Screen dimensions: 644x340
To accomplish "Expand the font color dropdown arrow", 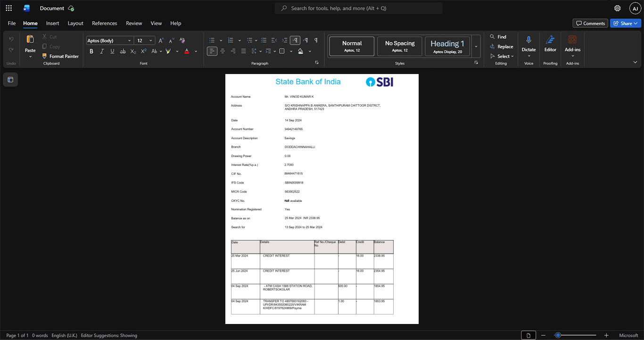I will (196, 51).
